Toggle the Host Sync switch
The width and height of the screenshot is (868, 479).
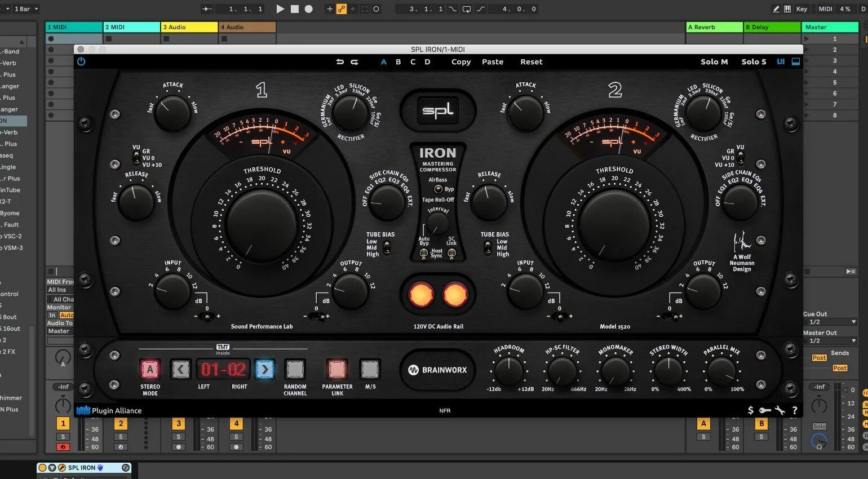pyautogui.click(x=423, y=254)
